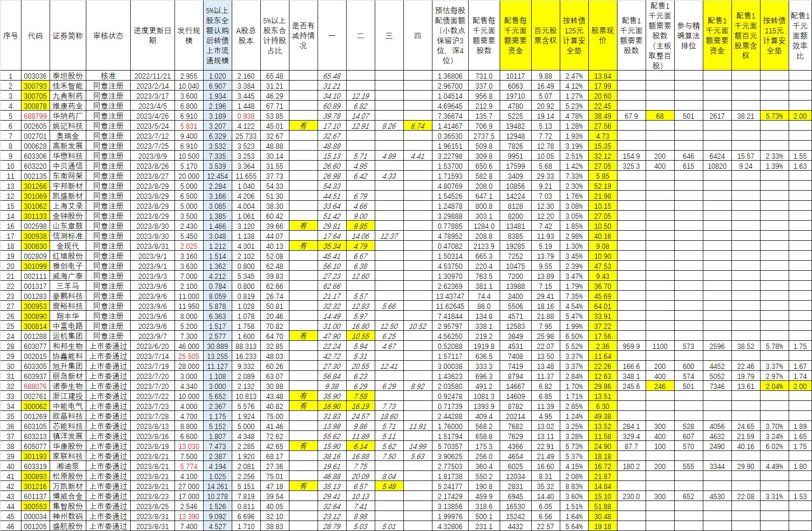
Task: Click the 华懋科技 name cell
Action: click(68, 156)
